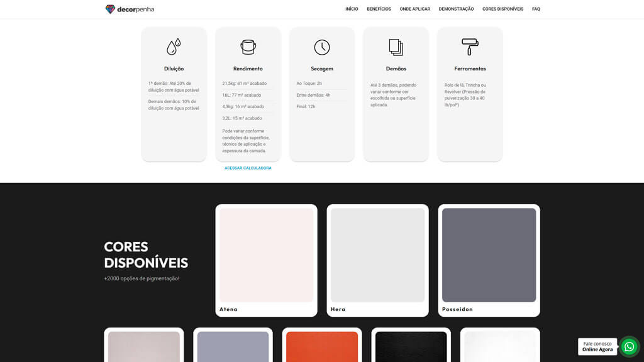Click the 'Até 3 demãos' description text
The height and width of the screenshot is (362, 644).
(x=394, y=95)
